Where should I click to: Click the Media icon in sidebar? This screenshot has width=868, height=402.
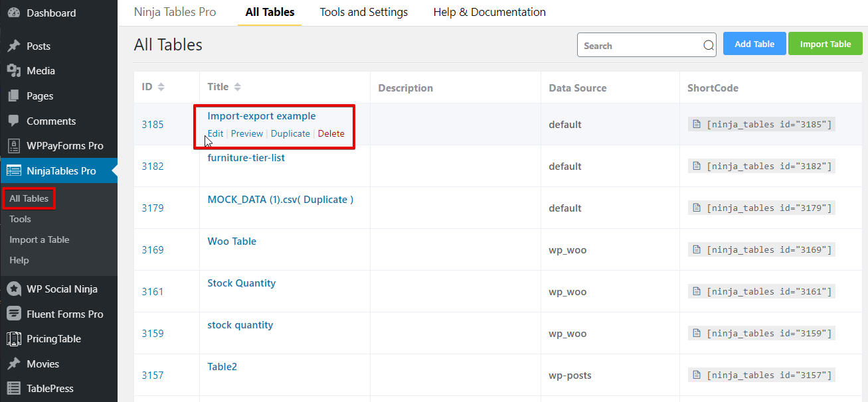pos(13,71)
